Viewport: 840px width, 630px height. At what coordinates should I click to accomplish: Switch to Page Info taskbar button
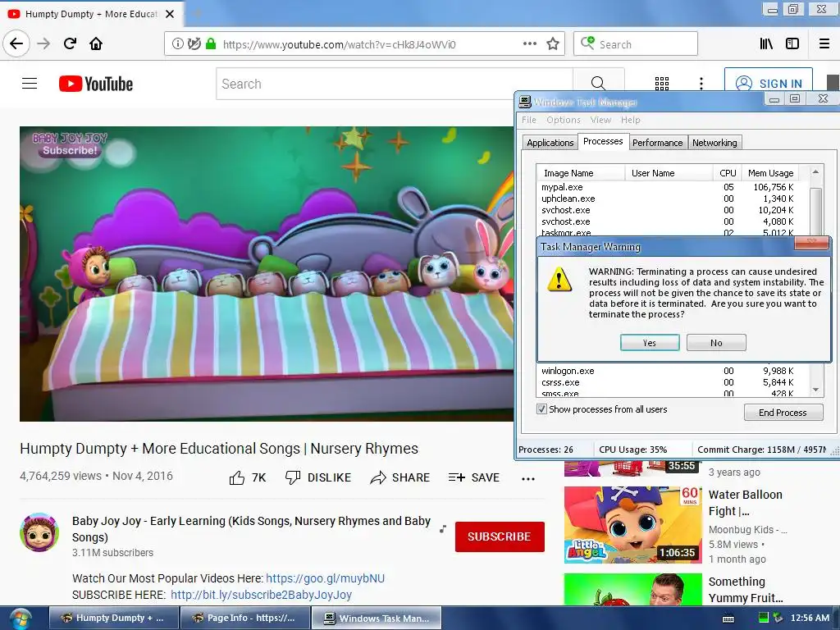click(244, 619)
